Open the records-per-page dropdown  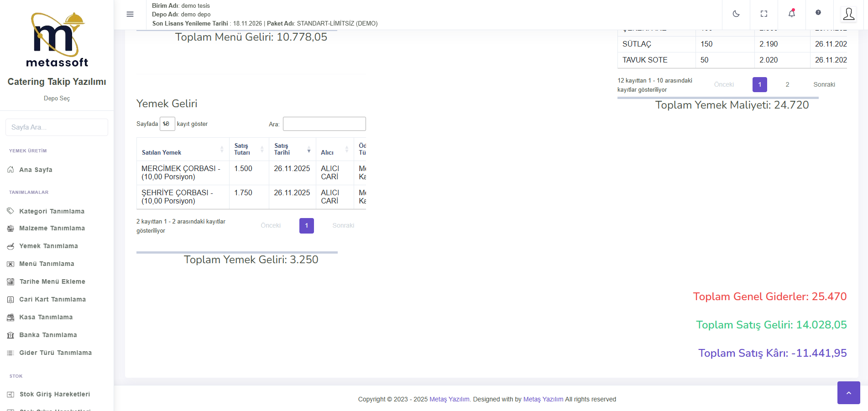[167, 124]
